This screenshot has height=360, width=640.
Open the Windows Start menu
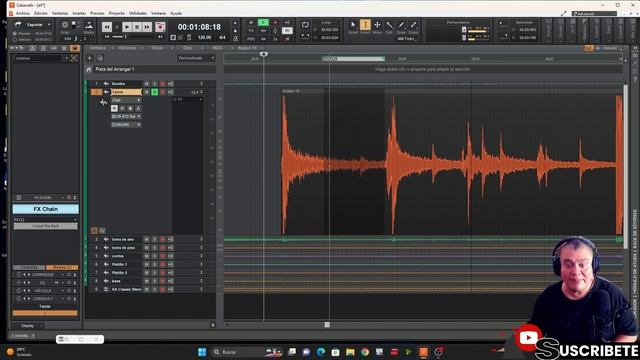[202, 352]
